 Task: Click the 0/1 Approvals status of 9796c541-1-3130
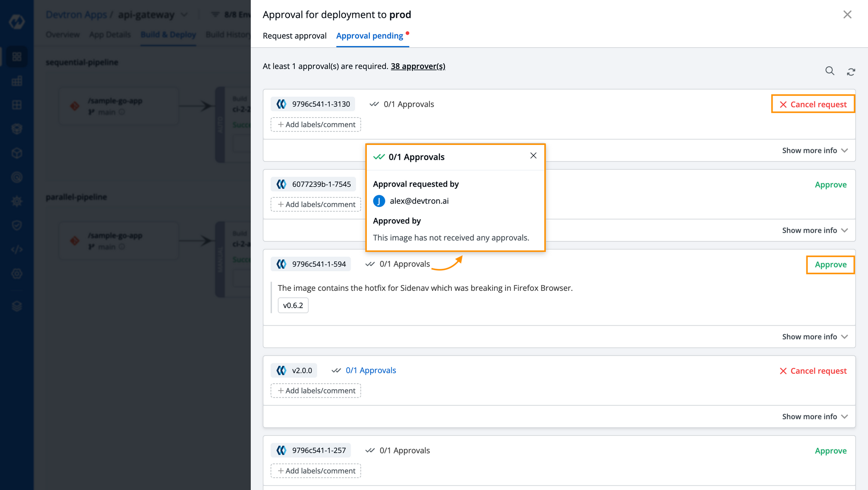tap(401, 104)
